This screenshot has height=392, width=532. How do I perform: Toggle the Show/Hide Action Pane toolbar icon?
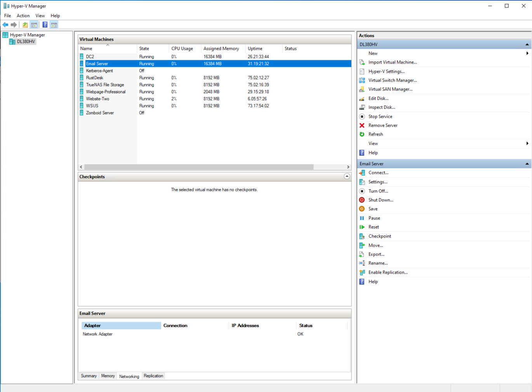tap(54, 24)
